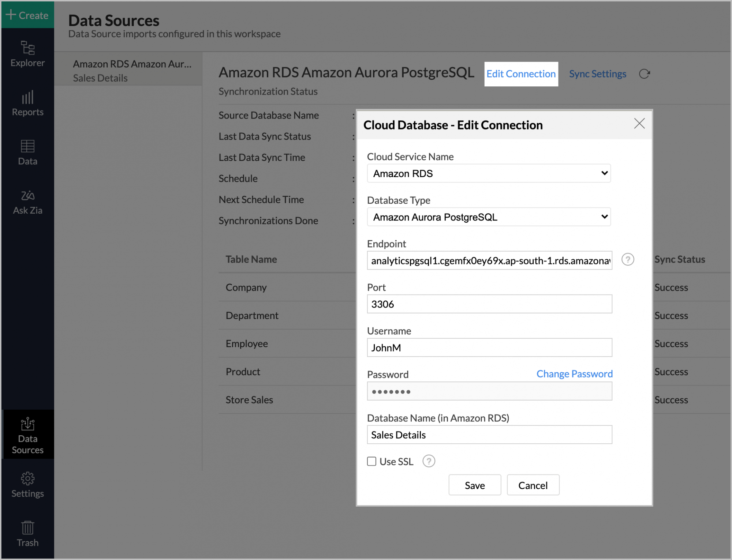
Task: Click the refresh sync icon beside Sync Settings
Action: point(644,74)
